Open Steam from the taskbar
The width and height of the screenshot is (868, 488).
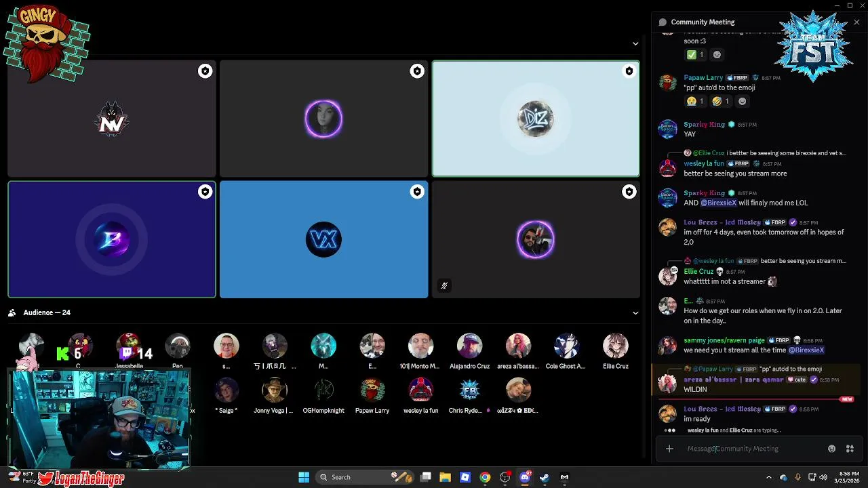(545, 477)
